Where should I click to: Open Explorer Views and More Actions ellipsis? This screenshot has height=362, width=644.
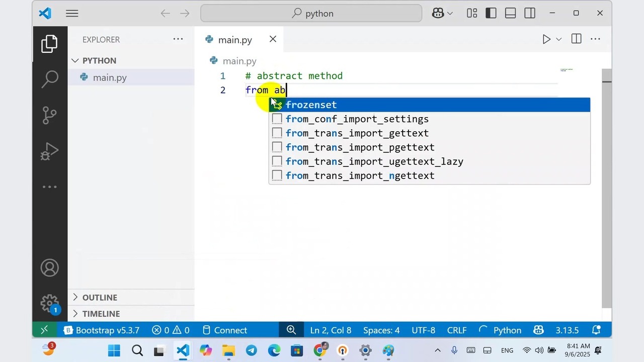tap(178, 39)
